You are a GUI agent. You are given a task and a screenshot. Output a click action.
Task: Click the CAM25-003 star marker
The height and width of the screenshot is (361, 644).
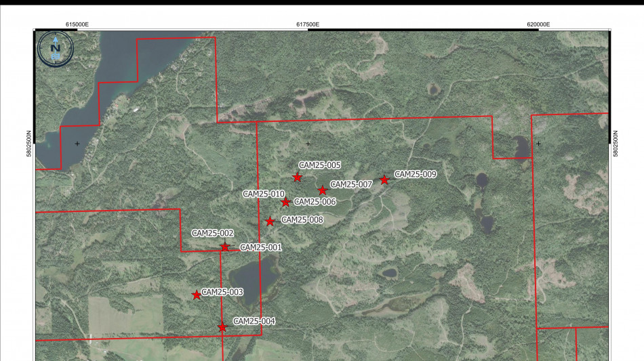[x=197, y=295]
